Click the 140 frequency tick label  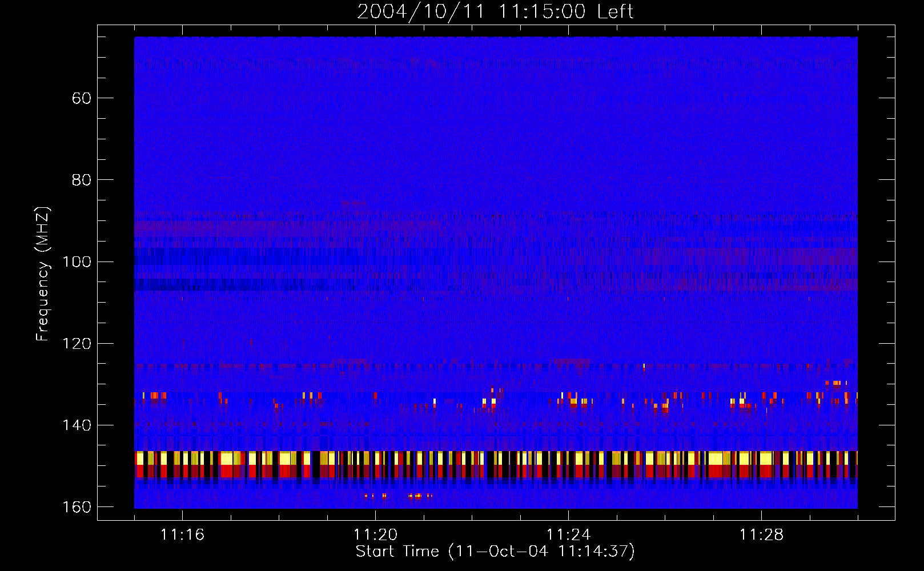click(x=77, y=425)
